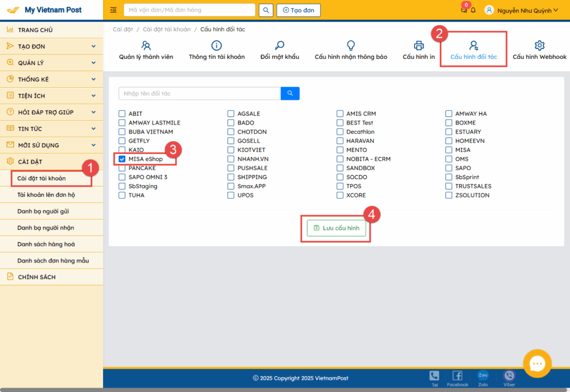This screenshot has width=570, height=392.
Task: Click the Facebook icon in footer
Action: [457, 376]
